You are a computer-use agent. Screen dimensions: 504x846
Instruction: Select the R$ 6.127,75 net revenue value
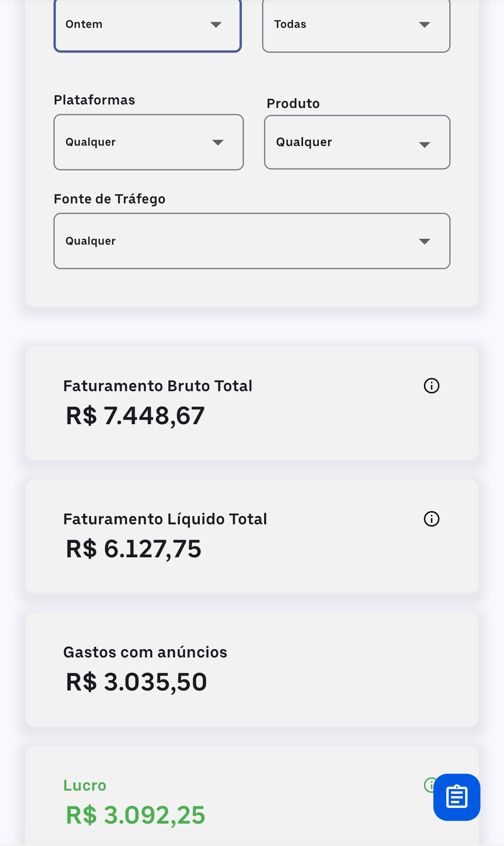(x=133, y=549)
